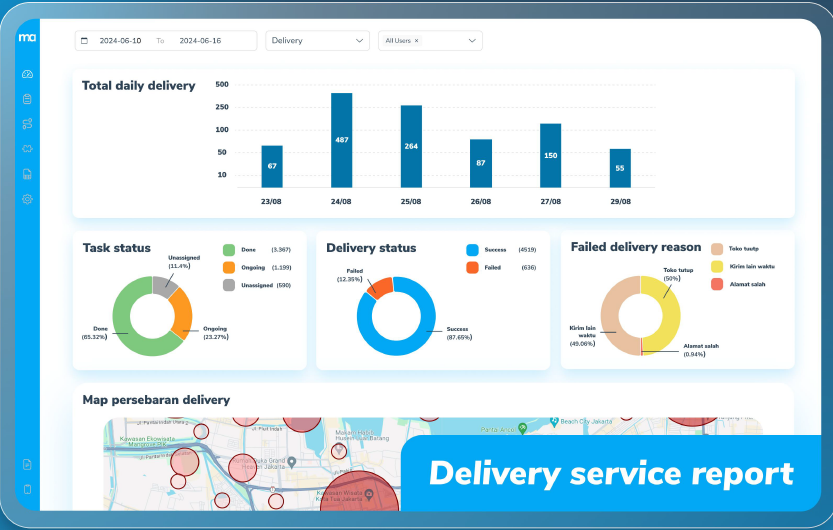Click the tan left half of failed reason donut

610,315
